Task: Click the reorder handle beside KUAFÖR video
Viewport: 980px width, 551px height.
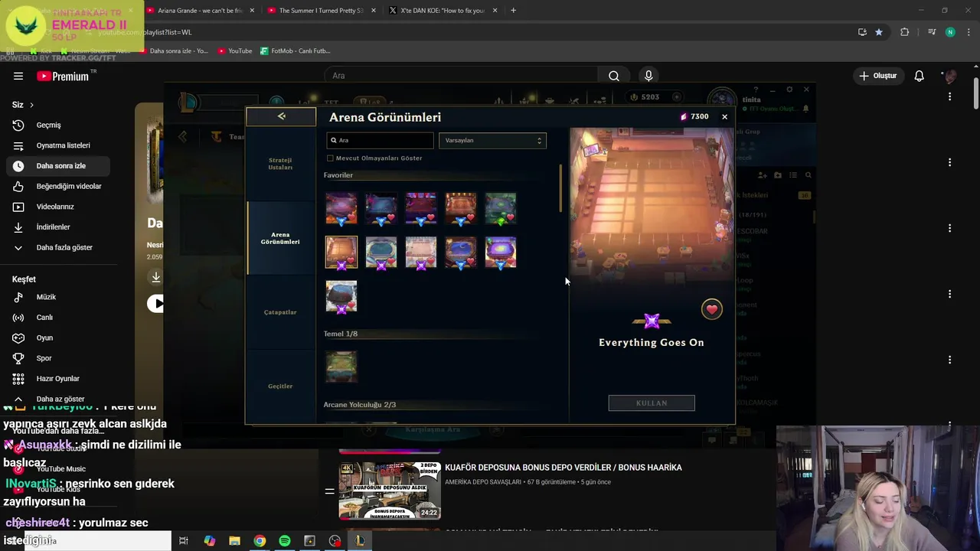Action: point(329,491)
